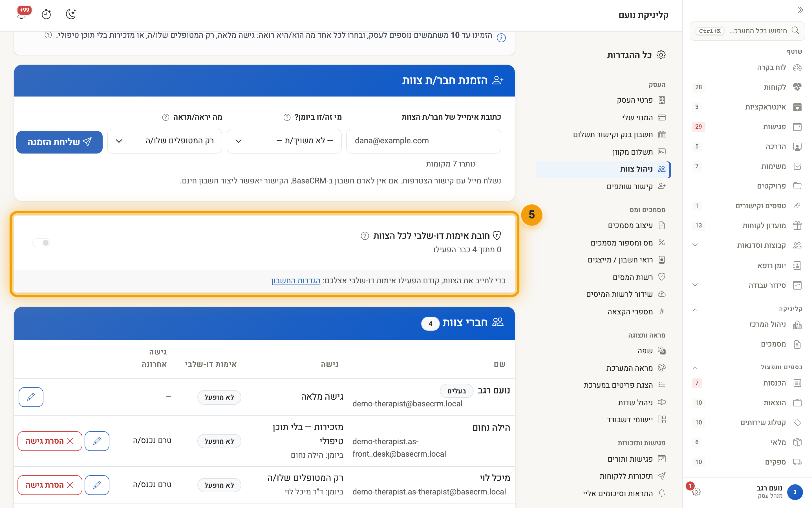
Task: Remove access for מיכל לוי
Action: click(50, 485)
